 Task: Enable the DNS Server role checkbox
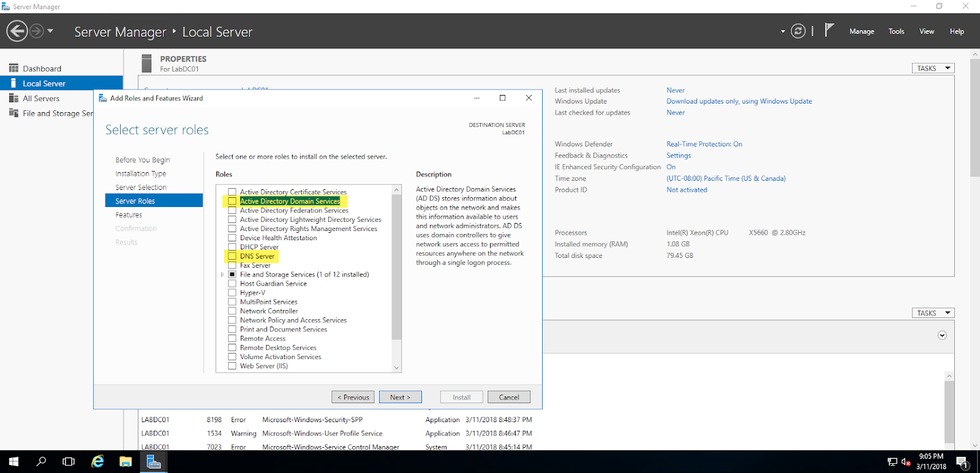click(232, 256)
